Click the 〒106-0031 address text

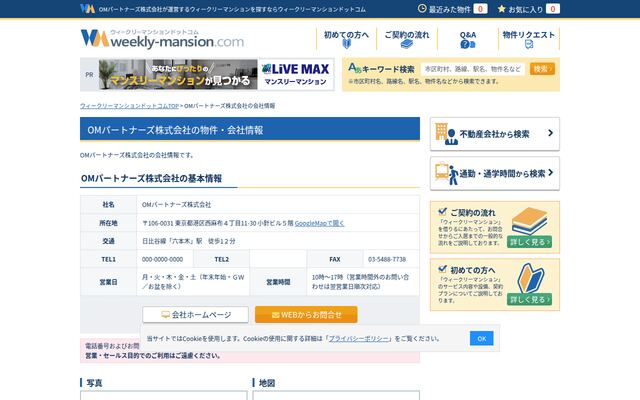pyautogui.click(x=218, y=223)
